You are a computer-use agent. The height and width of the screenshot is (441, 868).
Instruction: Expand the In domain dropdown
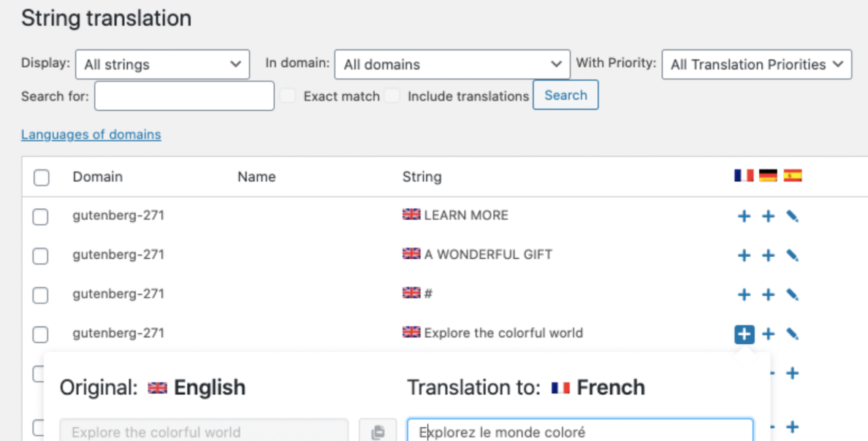pos(452,65)
